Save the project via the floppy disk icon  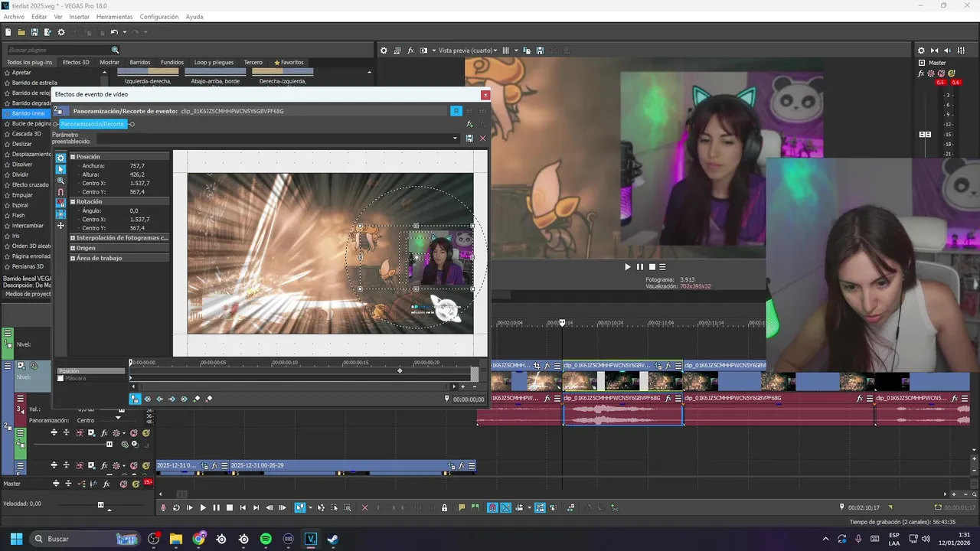34,32
